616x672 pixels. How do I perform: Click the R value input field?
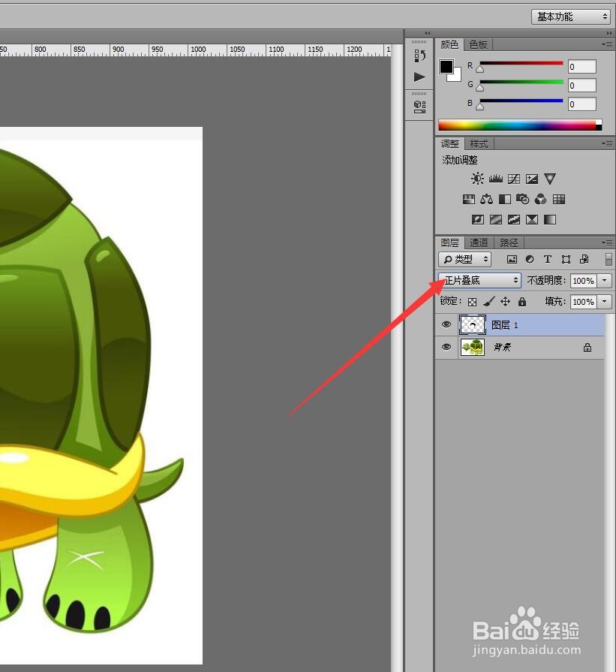pyautogui.click(x=581, y=67)
